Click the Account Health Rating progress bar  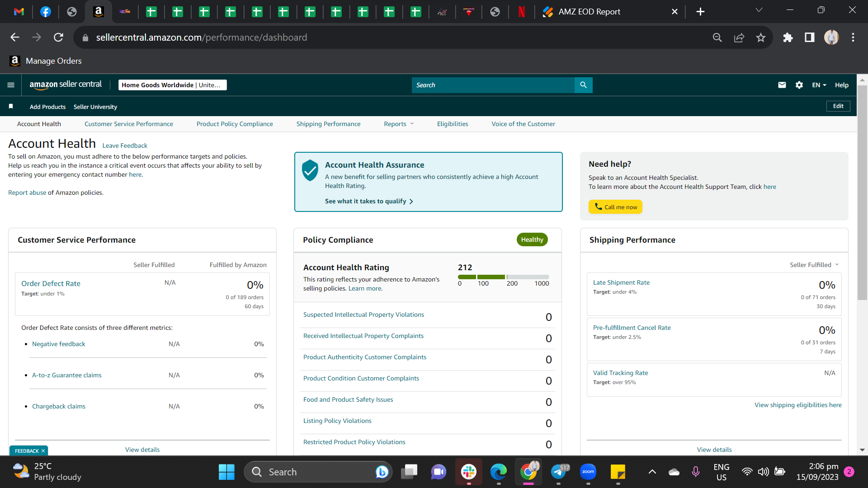point(503,277)
